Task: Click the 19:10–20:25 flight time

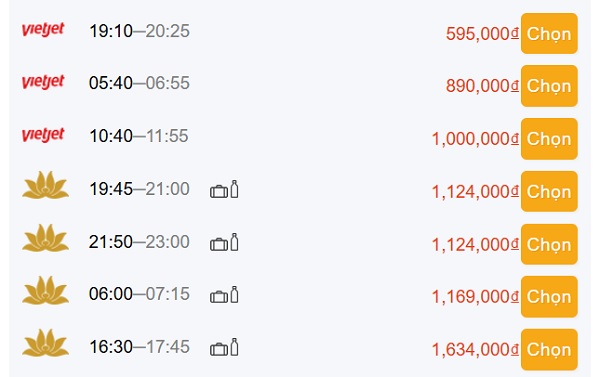Action: [x=139, y=31]
